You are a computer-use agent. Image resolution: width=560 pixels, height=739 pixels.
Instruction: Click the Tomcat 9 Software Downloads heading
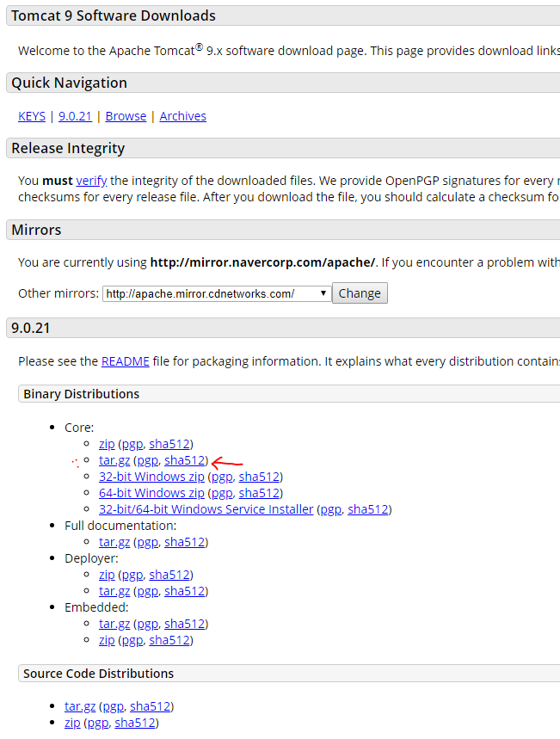(x=114, y=15)
